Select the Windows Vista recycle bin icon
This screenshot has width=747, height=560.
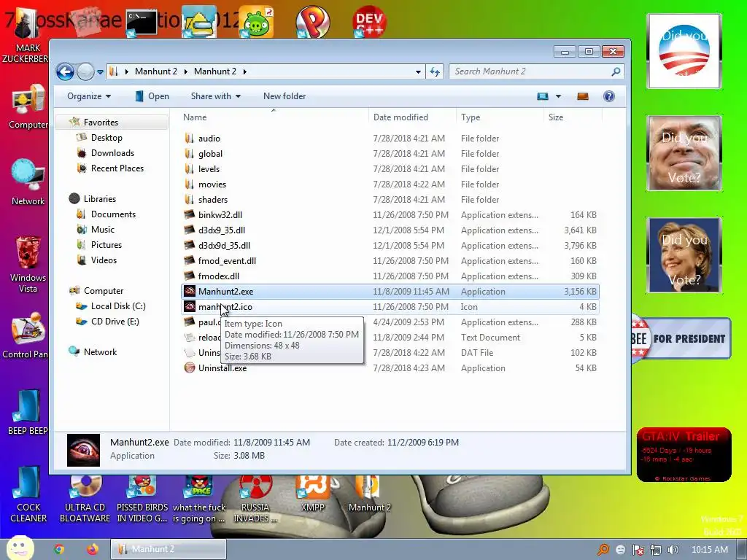pyautogui.click(x=28, y=264)
